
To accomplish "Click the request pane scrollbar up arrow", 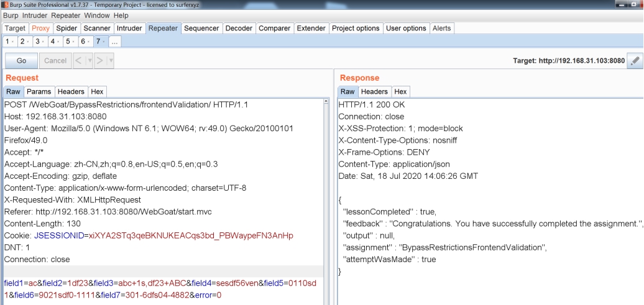I will point(326,101).
